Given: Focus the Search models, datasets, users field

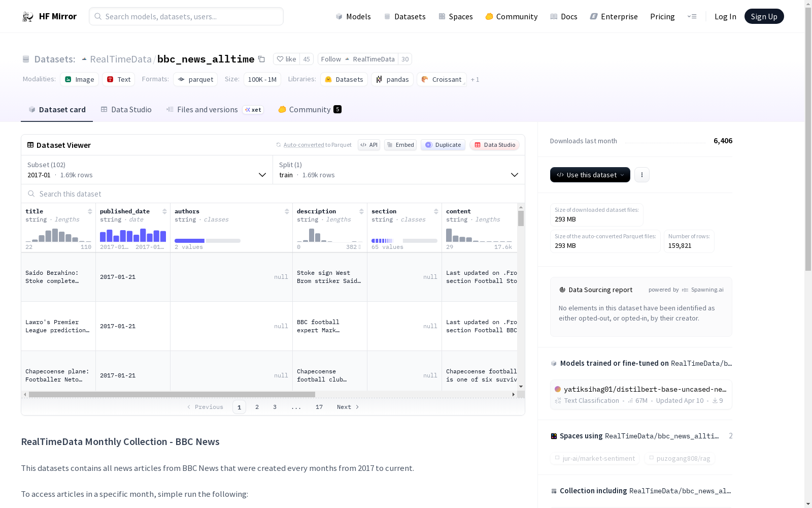Looking at the screenshot, I should click(186, 16).
